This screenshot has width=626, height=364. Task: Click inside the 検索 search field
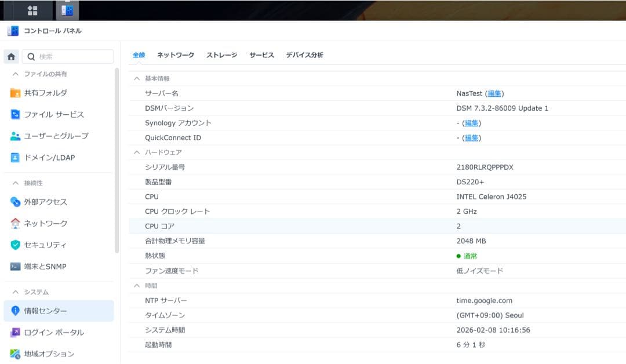tap(70, 56)
